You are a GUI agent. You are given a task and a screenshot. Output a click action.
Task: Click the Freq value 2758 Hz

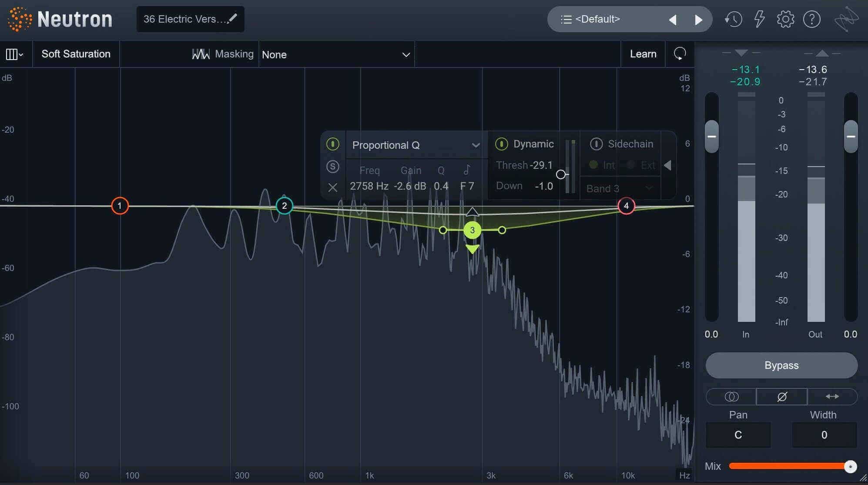pos(369,186)
